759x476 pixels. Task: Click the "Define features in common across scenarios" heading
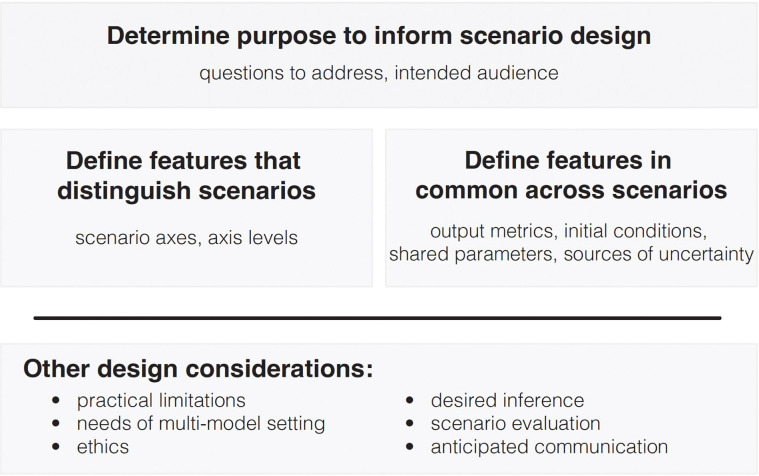point(571,175)
